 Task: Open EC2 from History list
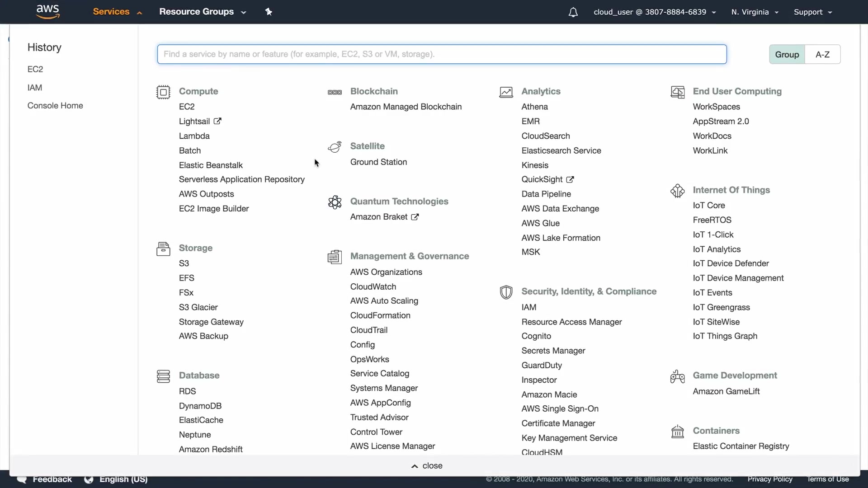point(35,69)
